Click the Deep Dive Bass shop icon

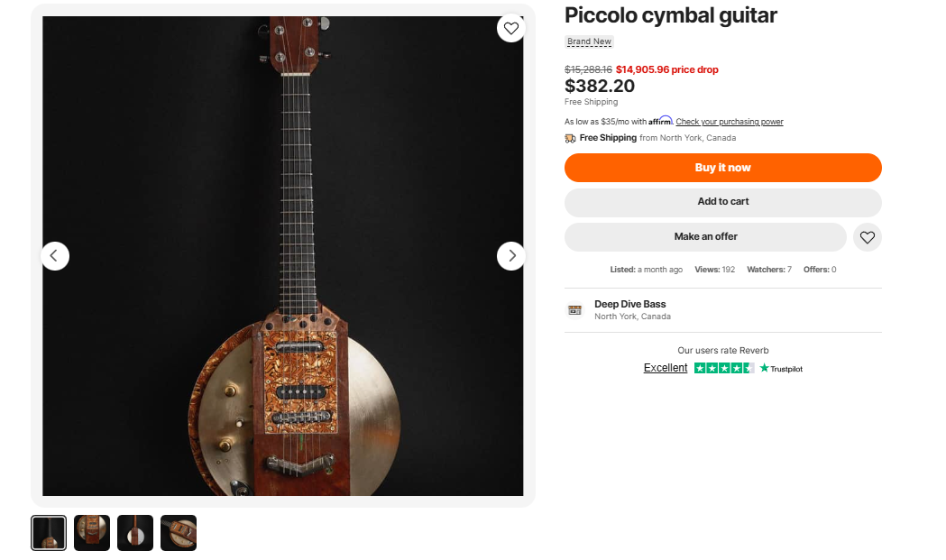tap(575, 309)
